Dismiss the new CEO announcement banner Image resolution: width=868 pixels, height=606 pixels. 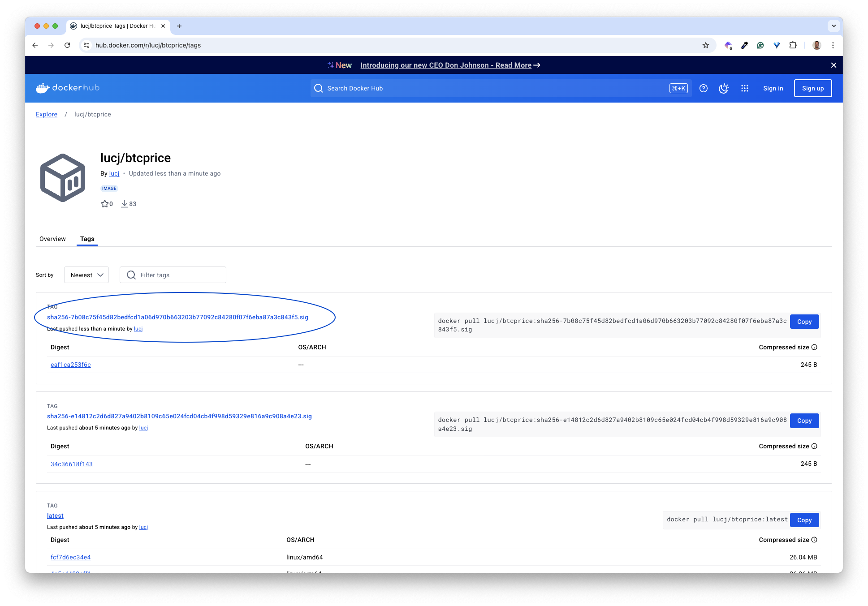833,65
